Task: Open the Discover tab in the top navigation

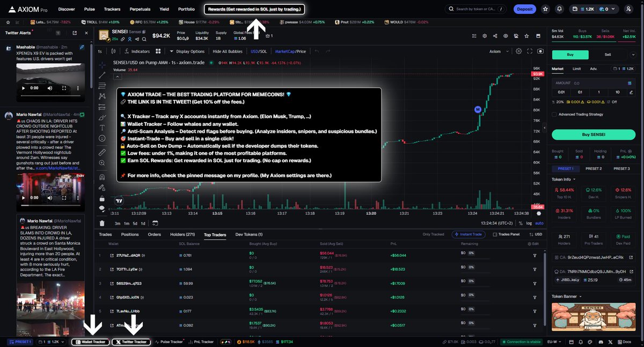Action: point(67,9)
